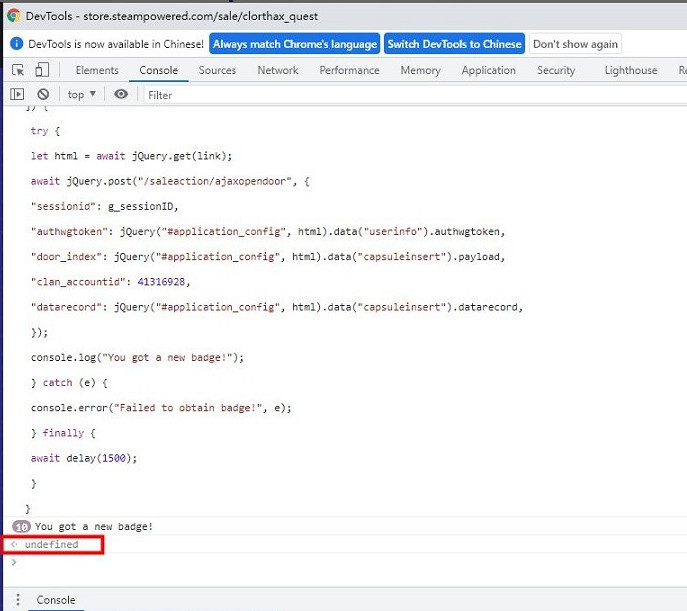Dismiss banner with Don't show again
Viewport: 687px width, 611px height.
click(575, 44)
